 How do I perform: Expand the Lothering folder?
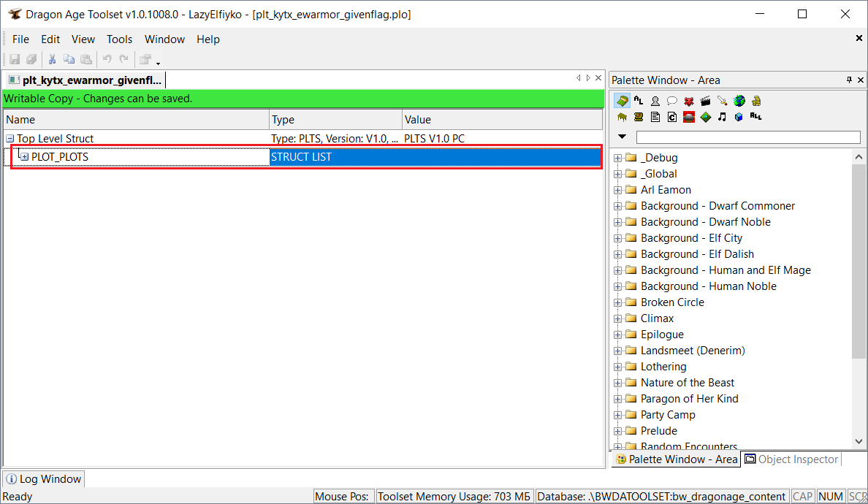point(618,366)
